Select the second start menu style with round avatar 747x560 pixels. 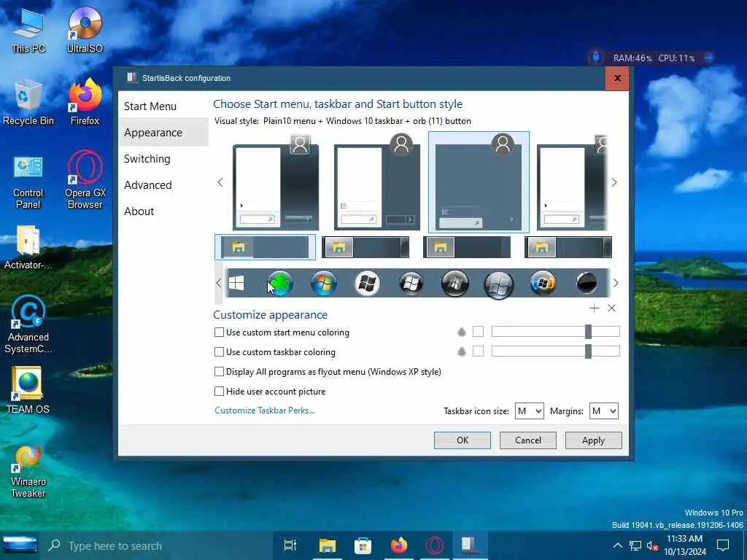(377, 182)
